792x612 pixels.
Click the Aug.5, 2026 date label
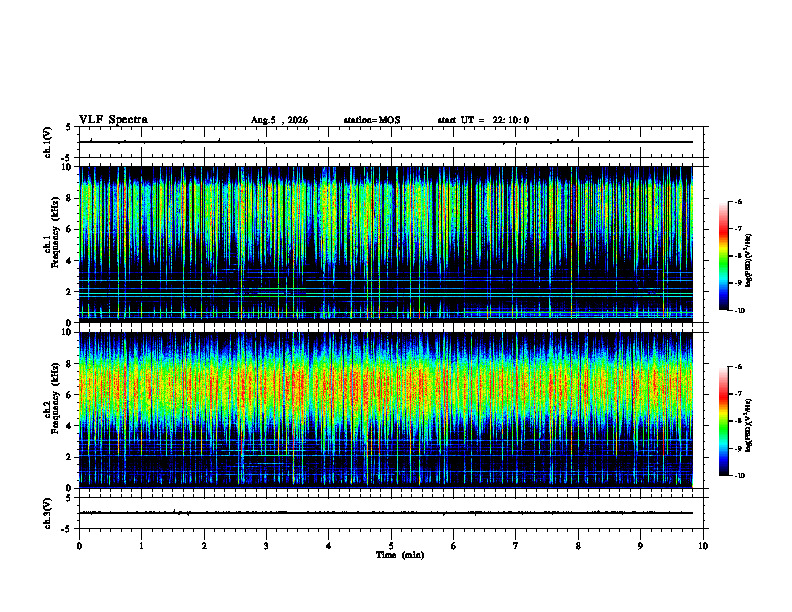279,120
